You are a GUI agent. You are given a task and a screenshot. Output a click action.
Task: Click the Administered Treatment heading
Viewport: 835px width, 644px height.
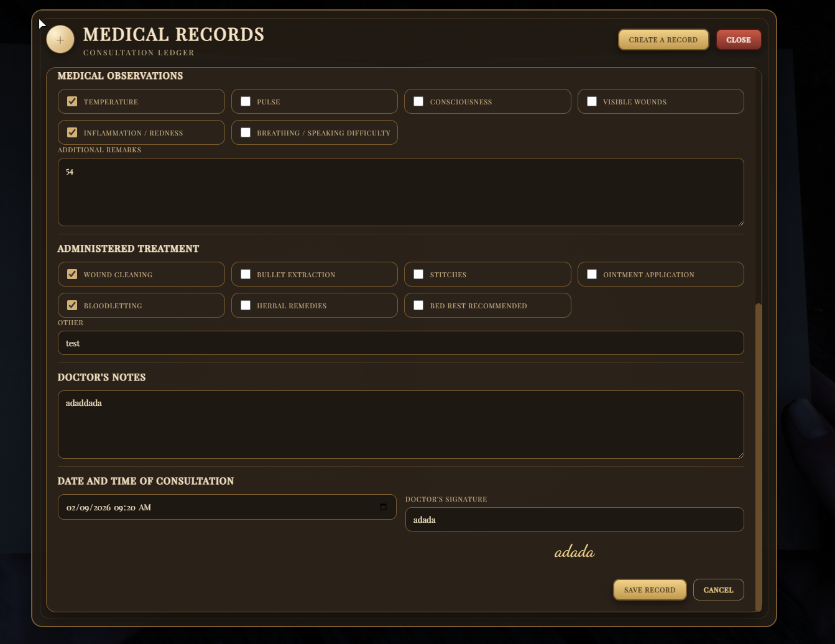pyautogui.click(x=128, y=249)
